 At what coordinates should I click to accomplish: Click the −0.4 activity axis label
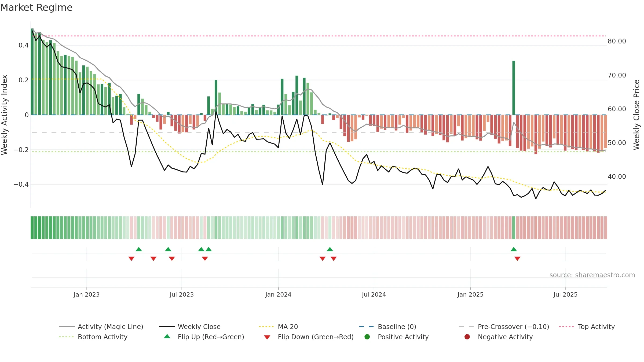pos(21,184)
